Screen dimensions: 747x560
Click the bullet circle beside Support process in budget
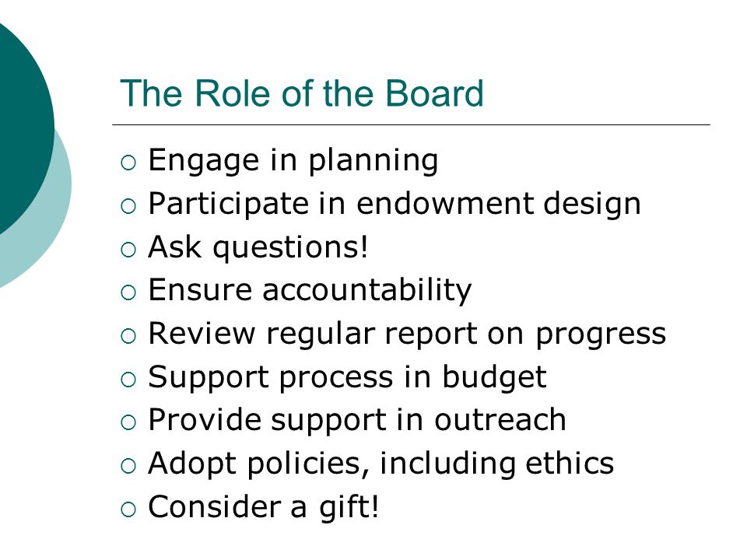pyautogui.click(x=128, y=380)
